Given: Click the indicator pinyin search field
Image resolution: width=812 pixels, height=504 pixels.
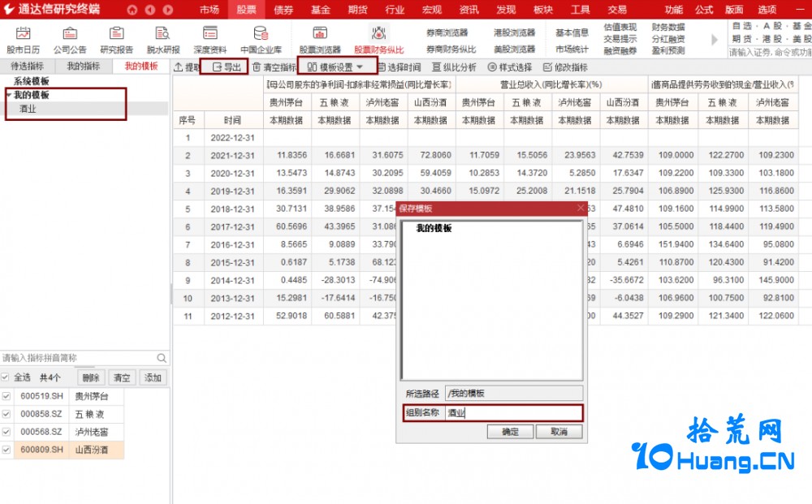Looking at the screenshot, I should click(78, 358).
